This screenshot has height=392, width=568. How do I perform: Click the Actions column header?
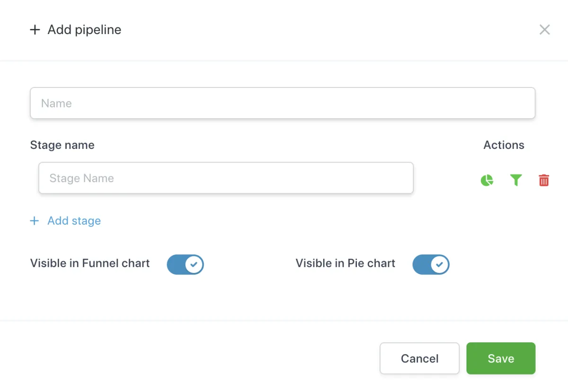point(504,145)
